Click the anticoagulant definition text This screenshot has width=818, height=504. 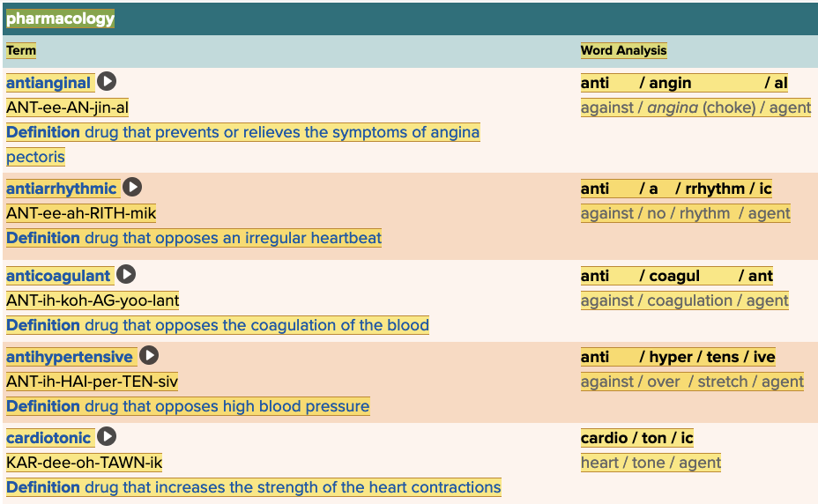[x=218, y=325]
